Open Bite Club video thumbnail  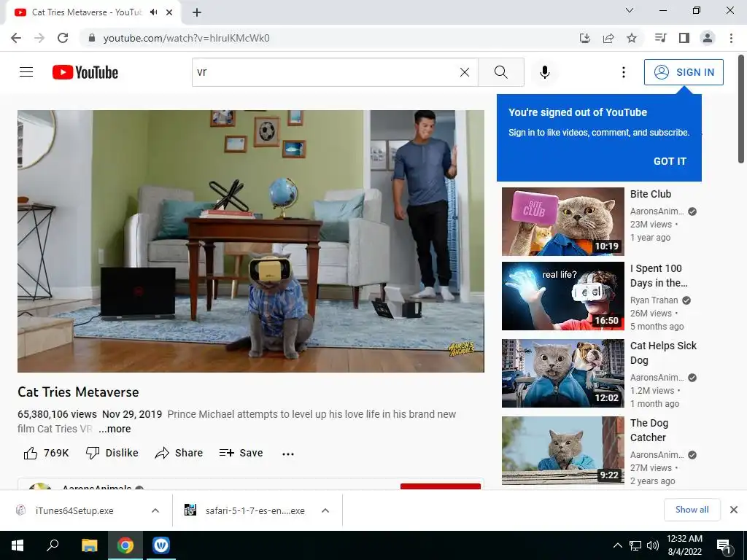tap(562, 222)
